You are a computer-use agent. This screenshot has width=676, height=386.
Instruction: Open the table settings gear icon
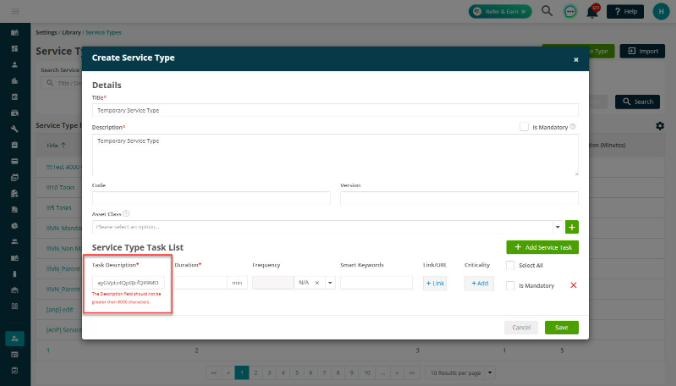point(660,126)
